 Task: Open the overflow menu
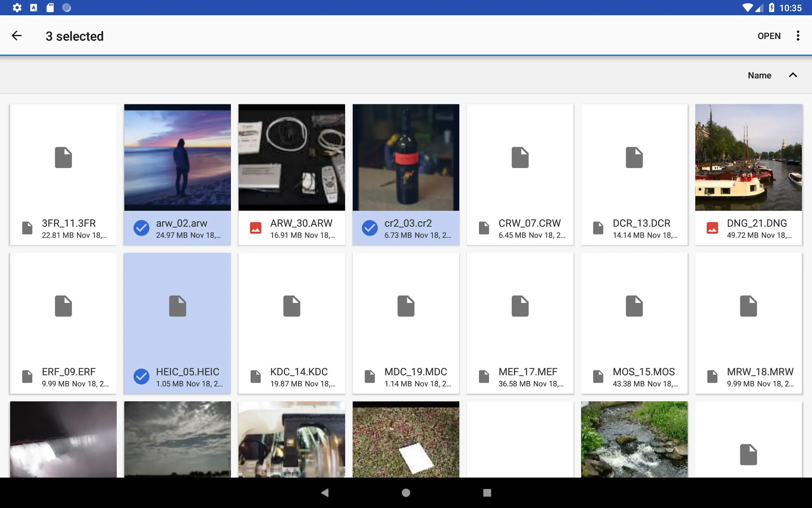[798, 35]
